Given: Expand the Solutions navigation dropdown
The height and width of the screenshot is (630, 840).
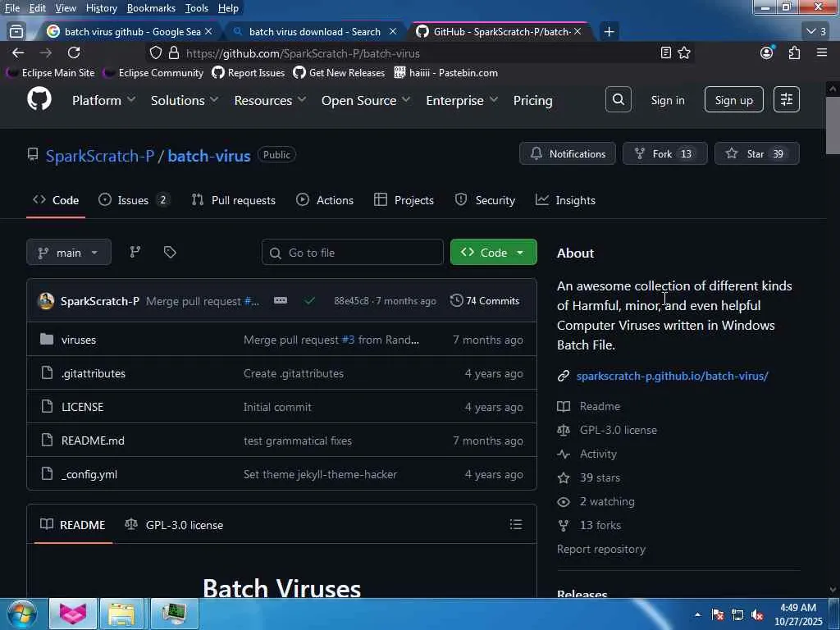Looking at the screenshot, I should coord(185,100).
